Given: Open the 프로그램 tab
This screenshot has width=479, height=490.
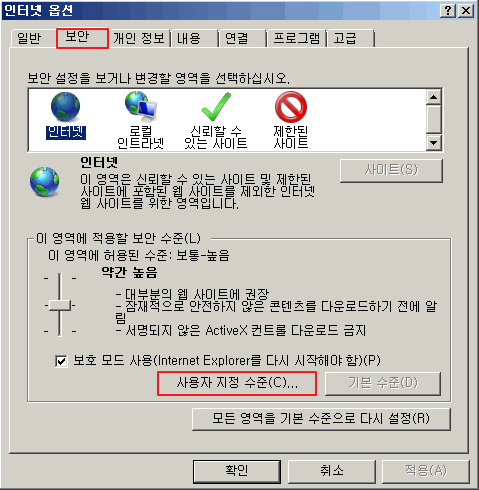Looking at the screenshot, I should point(296,39).
